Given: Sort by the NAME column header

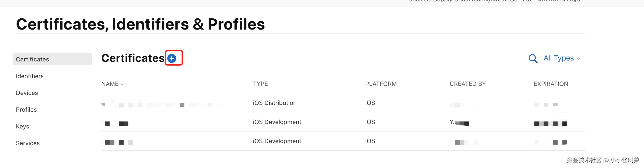Looking at the screenshot, I should point(110,84).
